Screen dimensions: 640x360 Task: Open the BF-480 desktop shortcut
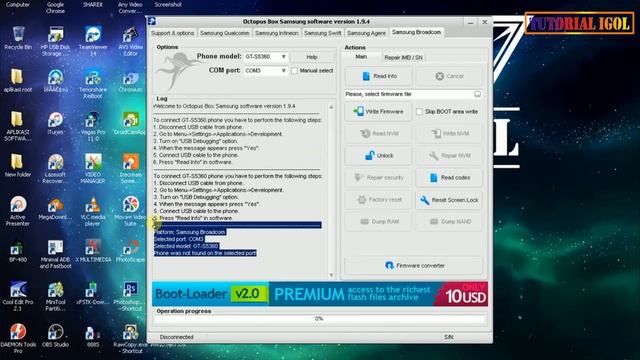pyautogui.click(x=18, y=250)
